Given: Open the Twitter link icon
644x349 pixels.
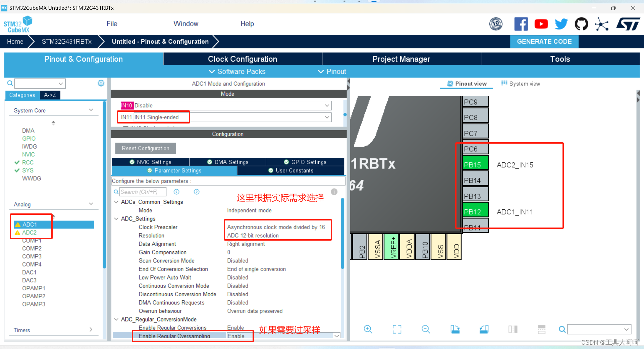Looking at the screenshot, I should click(561, 24).
